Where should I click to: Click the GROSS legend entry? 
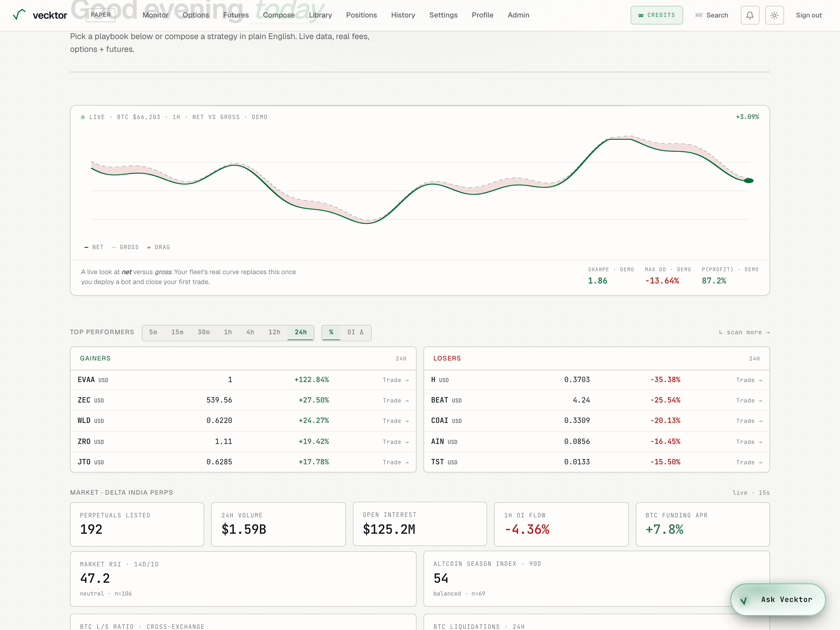point(125,247)
